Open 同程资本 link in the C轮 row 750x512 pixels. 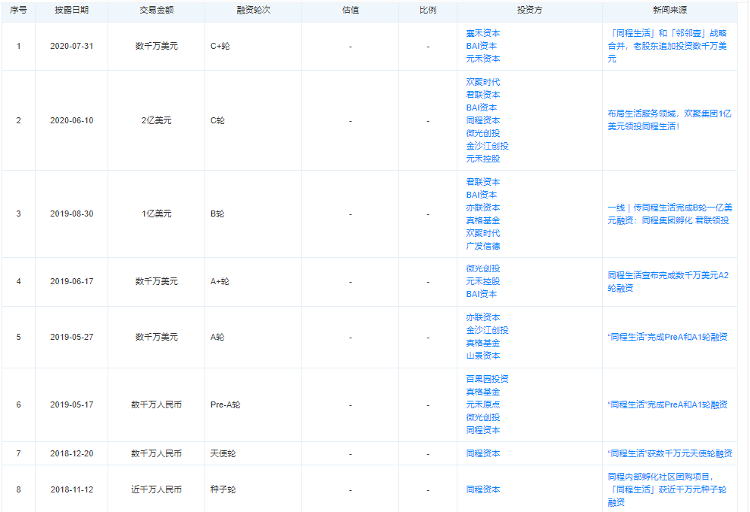(483, 120)
